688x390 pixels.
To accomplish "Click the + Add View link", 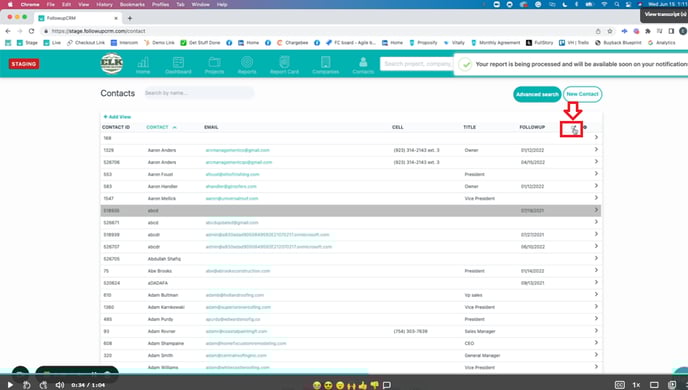I will 117,117.
